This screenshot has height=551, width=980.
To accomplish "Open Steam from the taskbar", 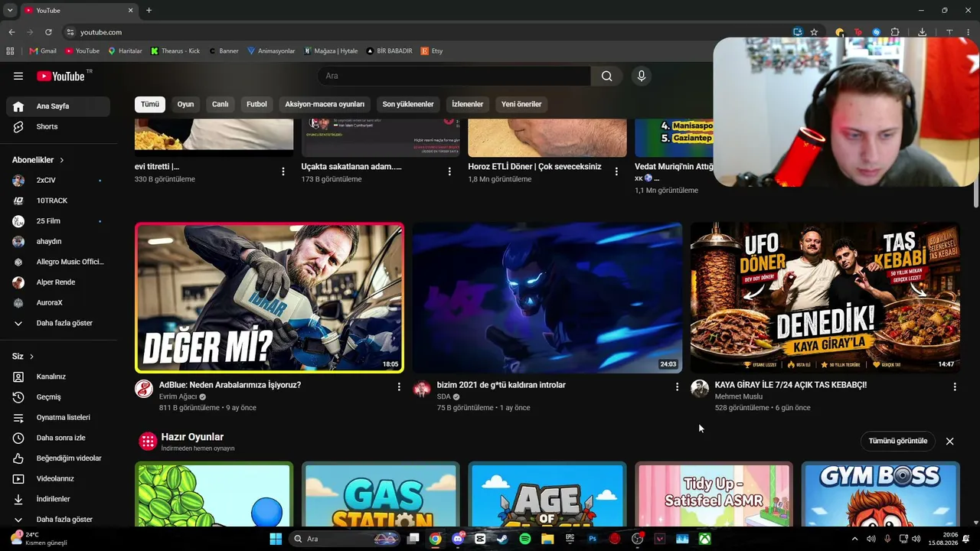I will tap(502, 539).
